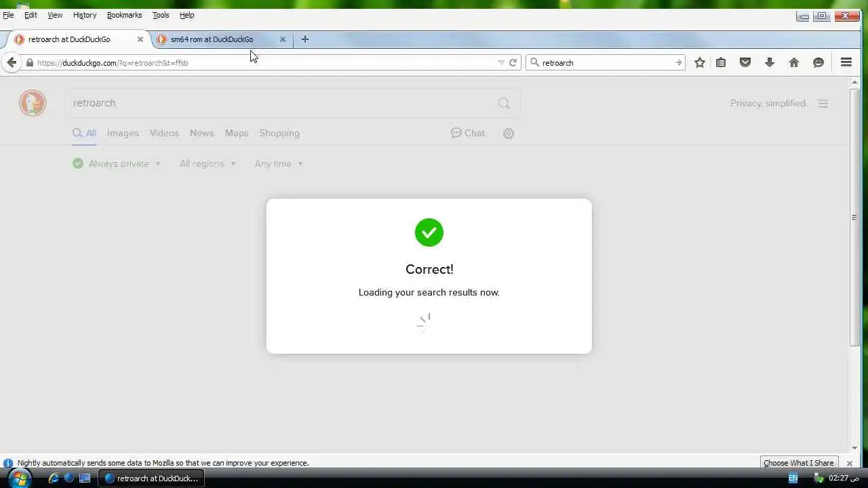
Task: Click the 'Loading your search results now.' text
Action: pos(429,292)
